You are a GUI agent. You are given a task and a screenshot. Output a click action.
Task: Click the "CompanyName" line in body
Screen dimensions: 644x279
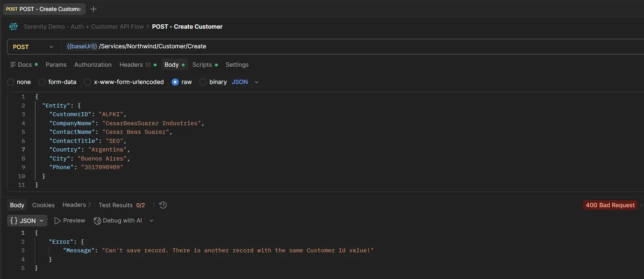coord(127,123)
